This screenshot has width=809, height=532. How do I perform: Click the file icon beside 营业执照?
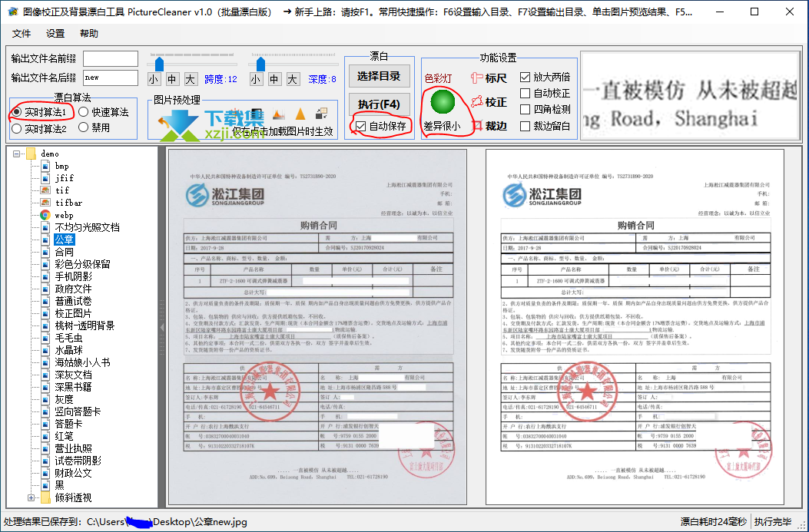pyautogui.click(x=45, y=448)
